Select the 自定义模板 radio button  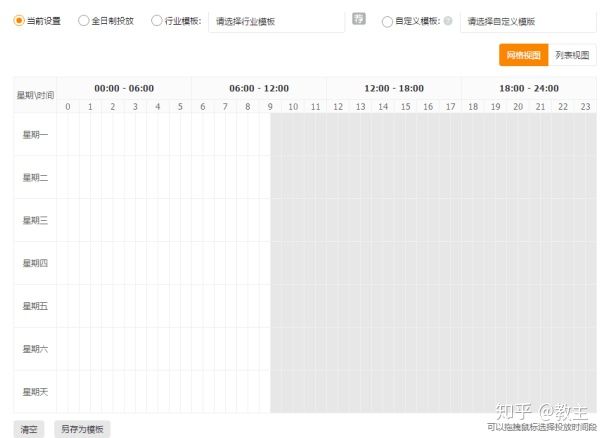pos(388,20)
